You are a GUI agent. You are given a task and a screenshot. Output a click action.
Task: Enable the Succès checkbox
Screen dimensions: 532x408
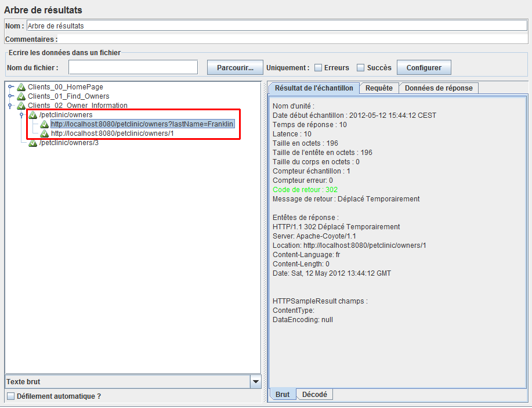point(360,68)
